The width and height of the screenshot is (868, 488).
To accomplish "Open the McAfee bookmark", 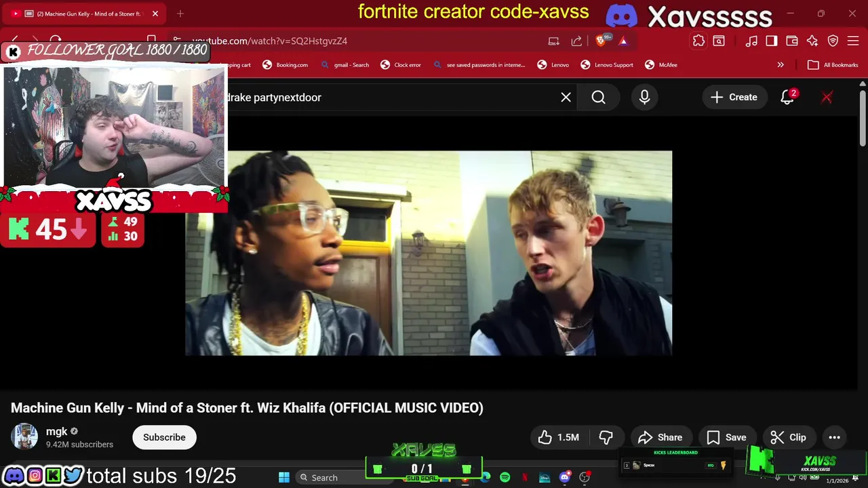I will point(661,65).
